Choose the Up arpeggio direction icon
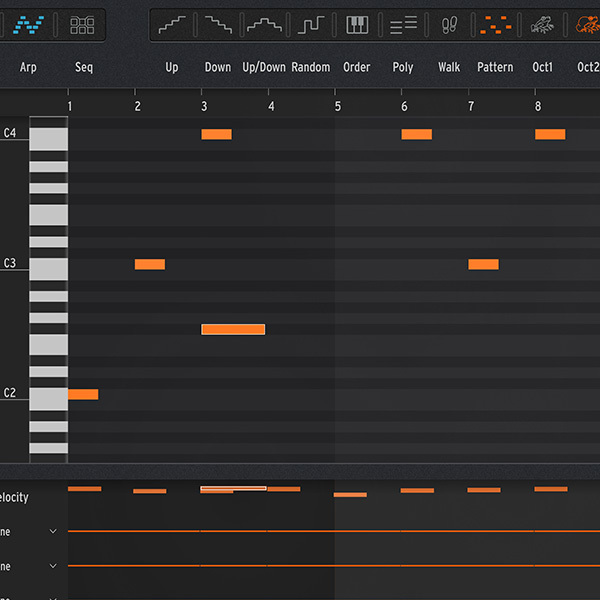Screen dimensions: 600x600 click(172, 25)
